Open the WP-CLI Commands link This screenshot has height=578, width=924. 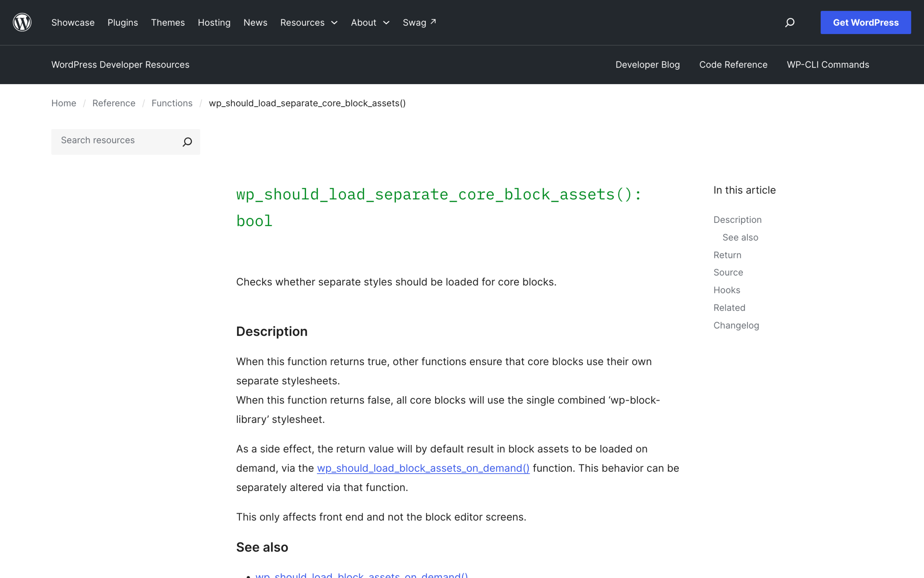click(x=828, y=65)
